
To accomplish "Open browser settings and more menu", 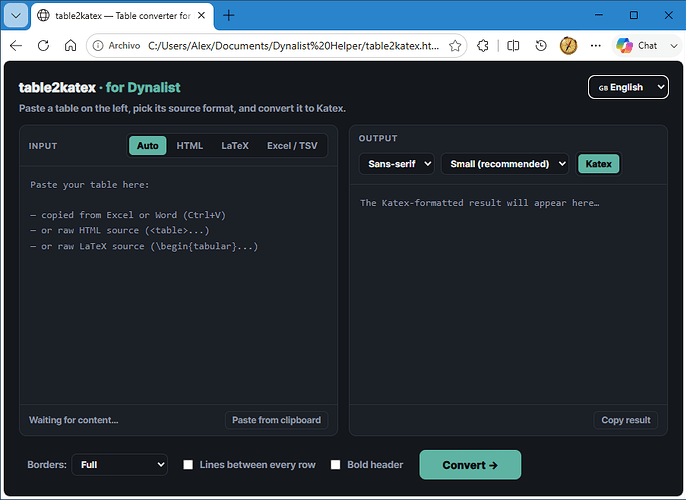I will (x=595, y=45).
